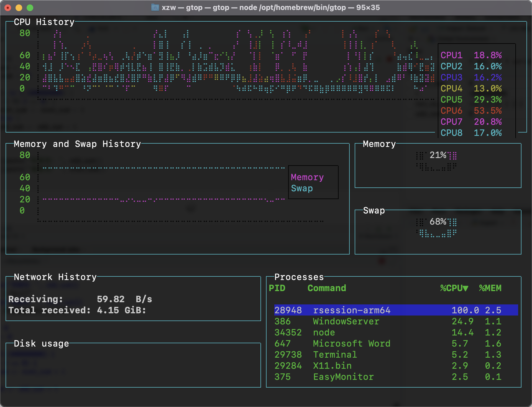Click the Network History panel title
Viewport: 532px width, 407px height.
click(x=55, y=277)
